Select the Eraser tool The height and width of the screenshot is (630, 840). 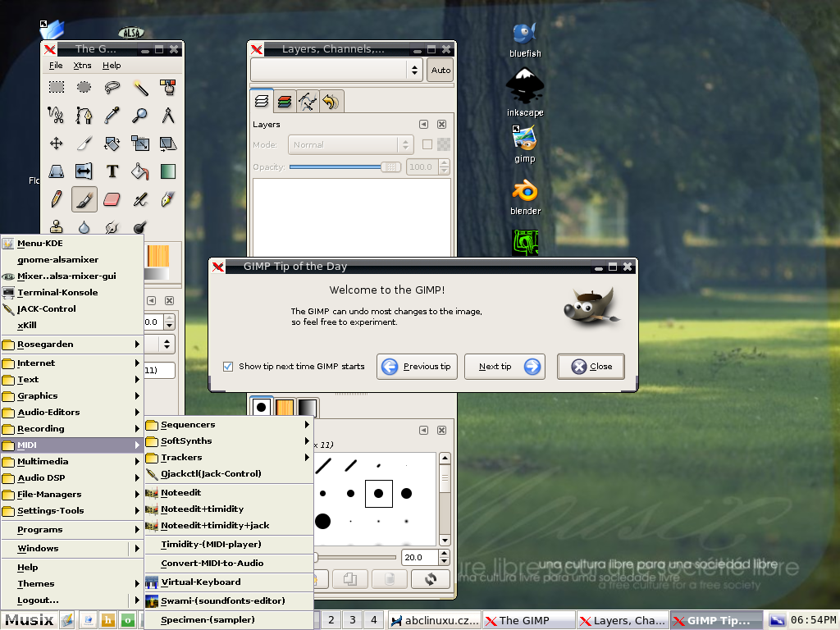point(112,199)
